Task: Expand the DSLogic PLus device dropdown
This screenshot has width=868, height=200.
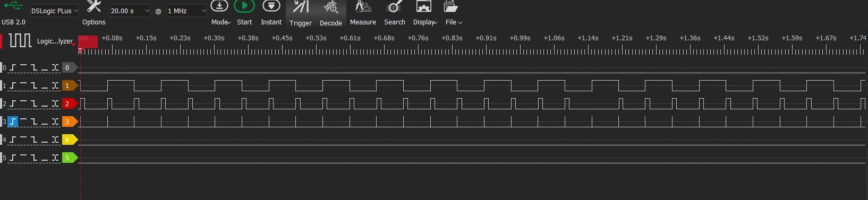Action: point(54,11)
